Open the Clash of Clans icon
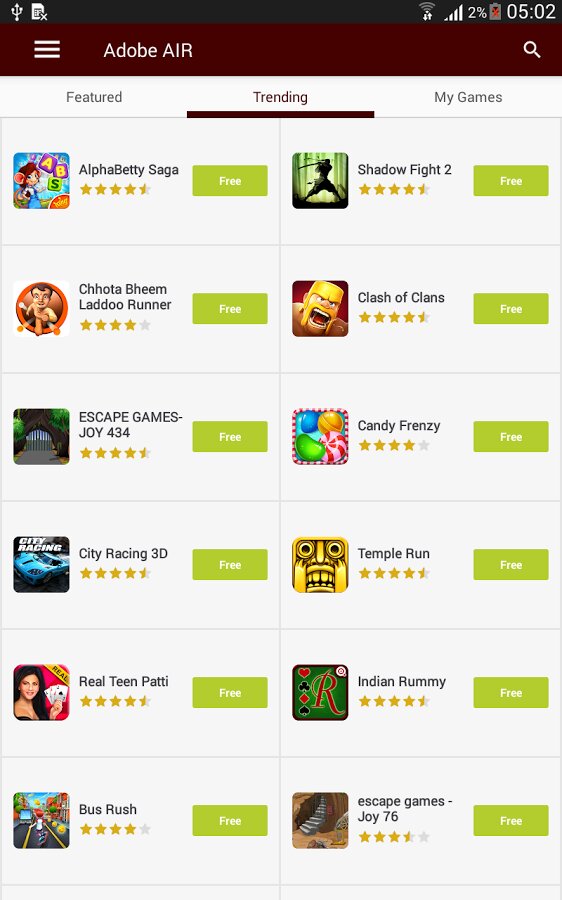This screenshot has height=900, width=562. (x=320, y=309)
